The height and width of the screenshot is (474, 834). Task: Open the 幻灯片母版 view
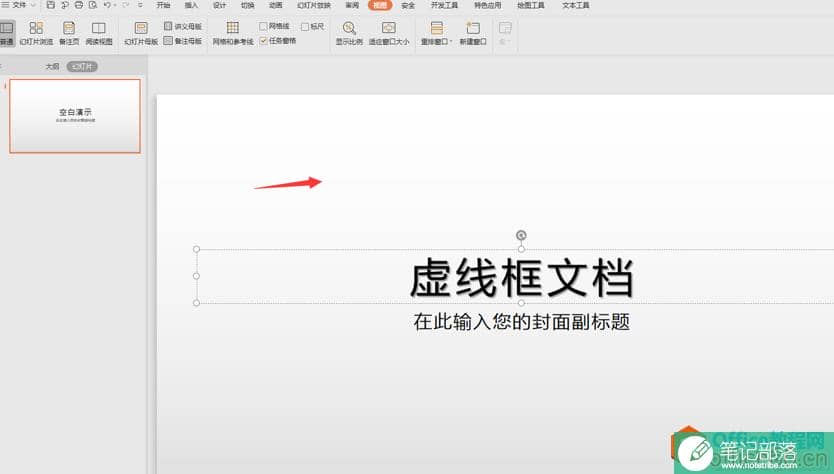point(141,33)
